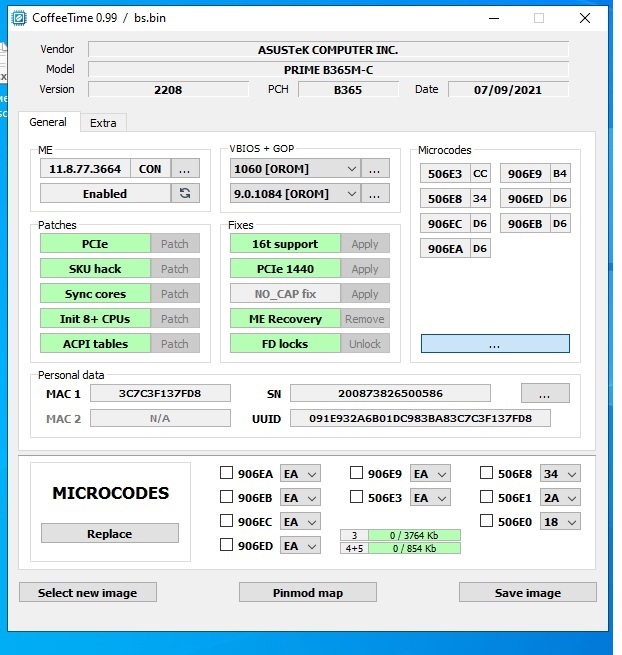This screenshot has height=655, width=622.
Task: Click Patch button next to SKU hack
Action: (175, 269)
